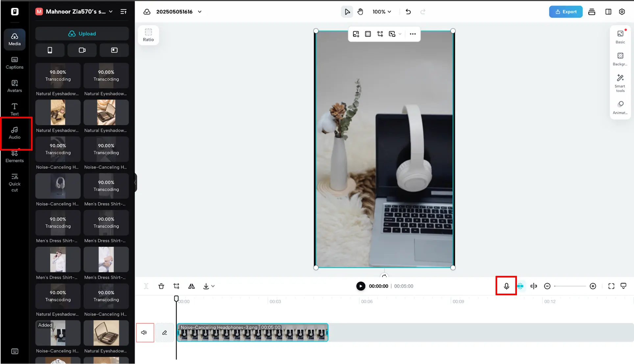The width and height of the screenshot is (634, 364).
Task: Open the Audio panel
Action: tap(14, 133)
